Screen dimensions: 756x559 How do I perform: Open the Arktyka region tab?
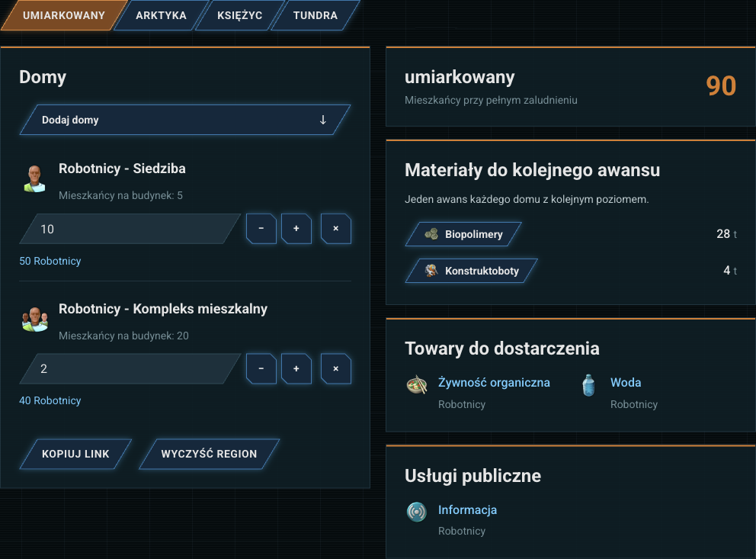(161, 15)
